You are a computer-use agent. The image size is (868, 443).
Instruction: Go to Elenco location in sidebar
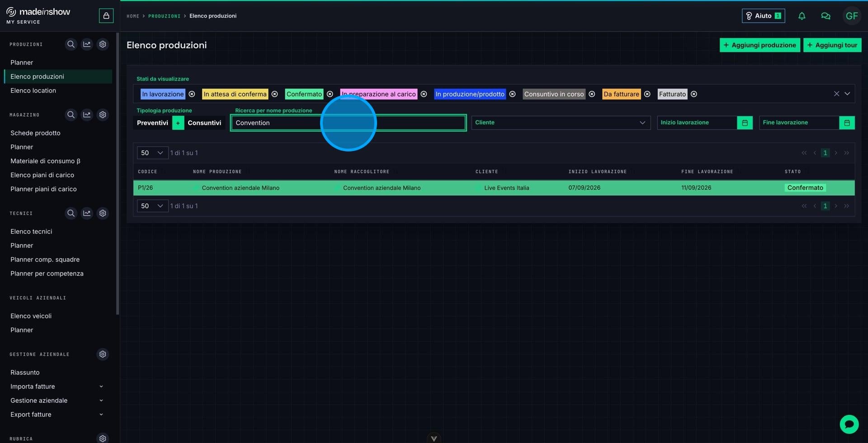coord(33,90)
